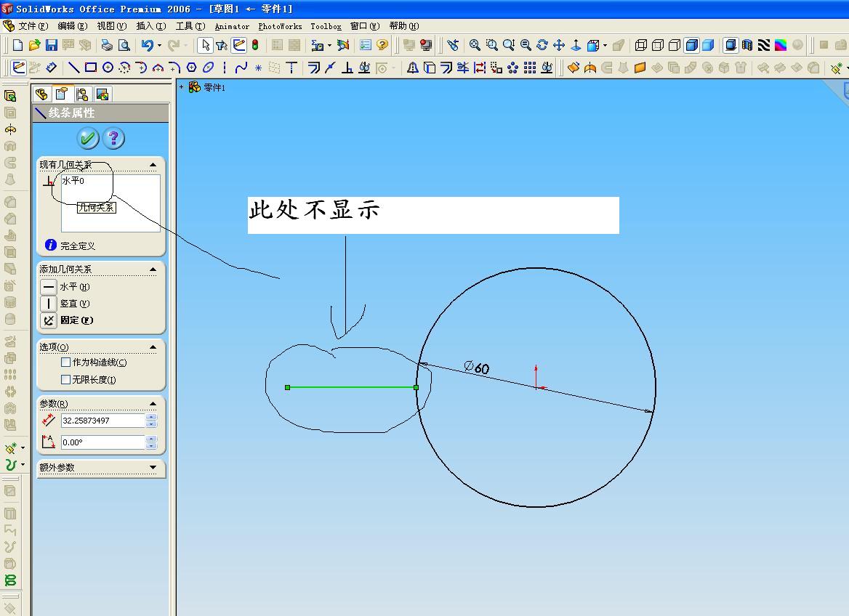Image resolution: width=849 pixels, height=616 pixels.
Task: Toggle the Section View icon
Action: 747,46
